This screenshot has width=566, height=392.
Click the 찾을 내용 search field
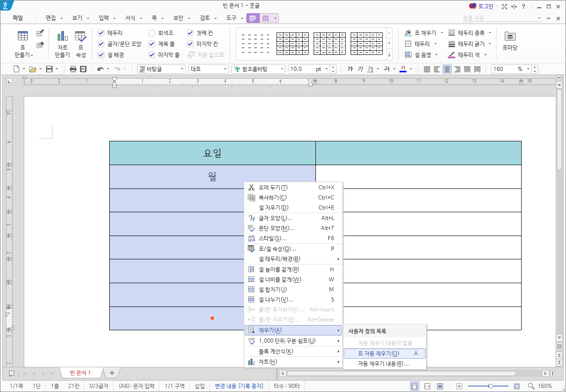tap(498, 18)
